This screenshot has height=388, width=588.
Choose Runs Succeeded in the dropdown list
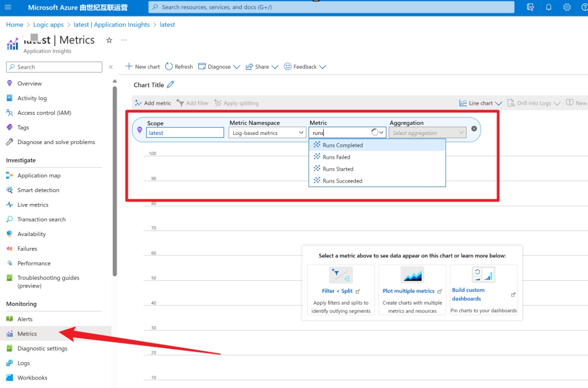click(x=342, y=181)
